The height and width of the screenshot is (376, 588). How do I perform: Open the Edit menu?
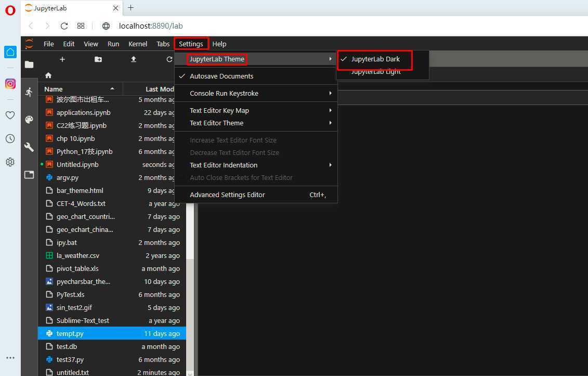(x=69, y=44)
